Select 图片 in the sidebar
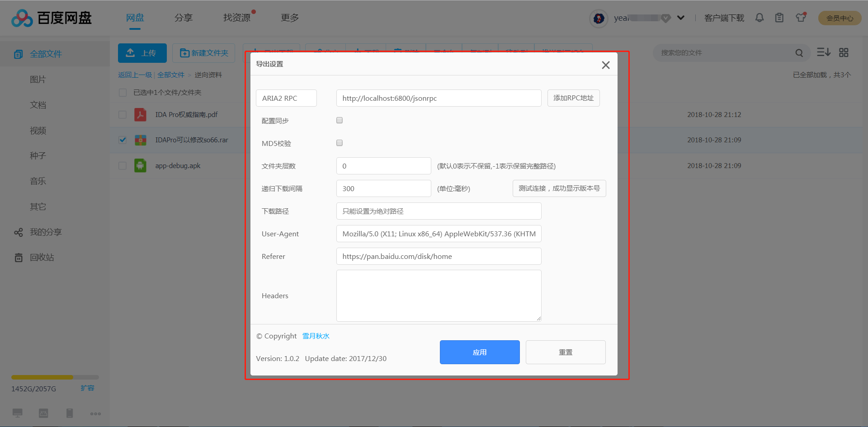Image resolution: width=868 pixels, height=427 pixels. coord(38,80)
